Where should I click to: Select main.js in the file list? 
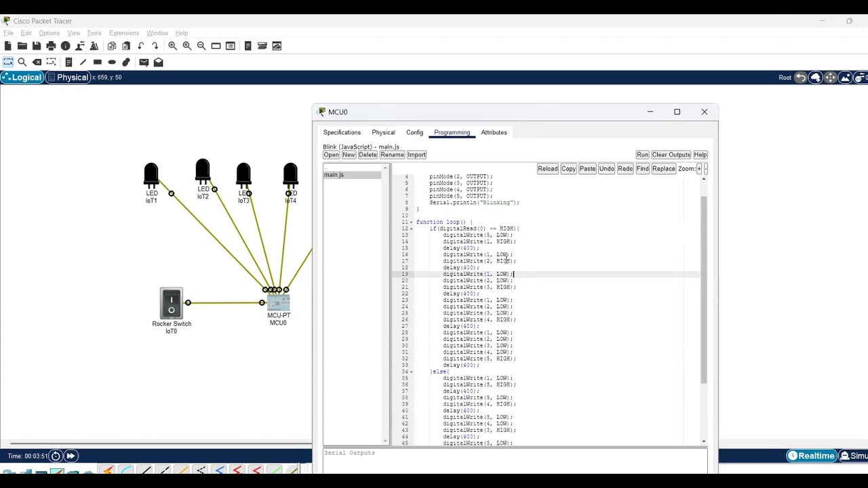click(x=353, y=175)
